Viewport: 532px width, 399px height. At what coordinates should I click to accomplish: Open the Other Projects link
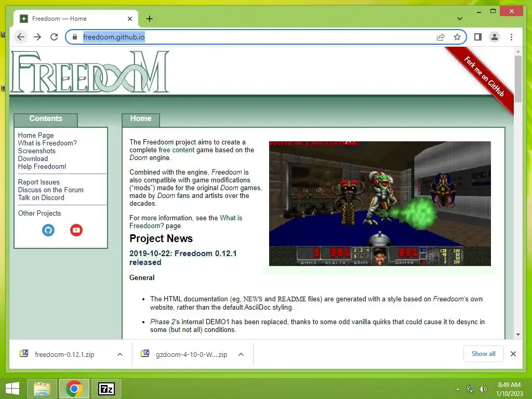[39, 214]
